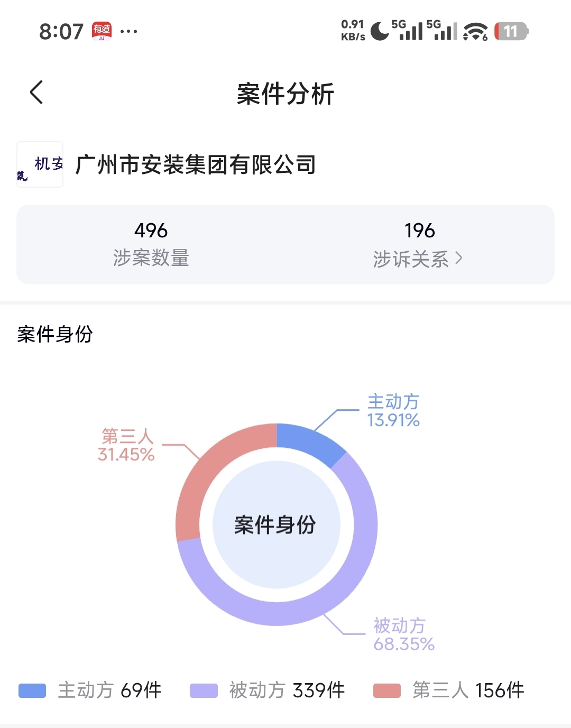This screenshot has height=728, width=571.
Task: Tap the 496 涉案数量 stat
Action: 151,244
